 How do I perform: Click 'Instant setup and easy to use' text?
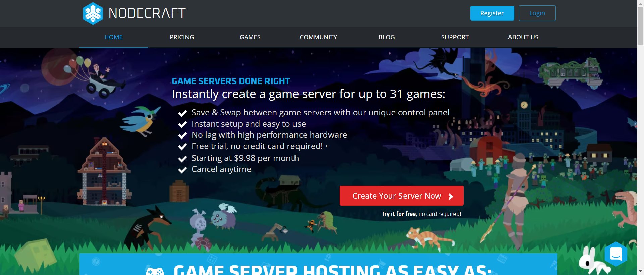(249, 124)
